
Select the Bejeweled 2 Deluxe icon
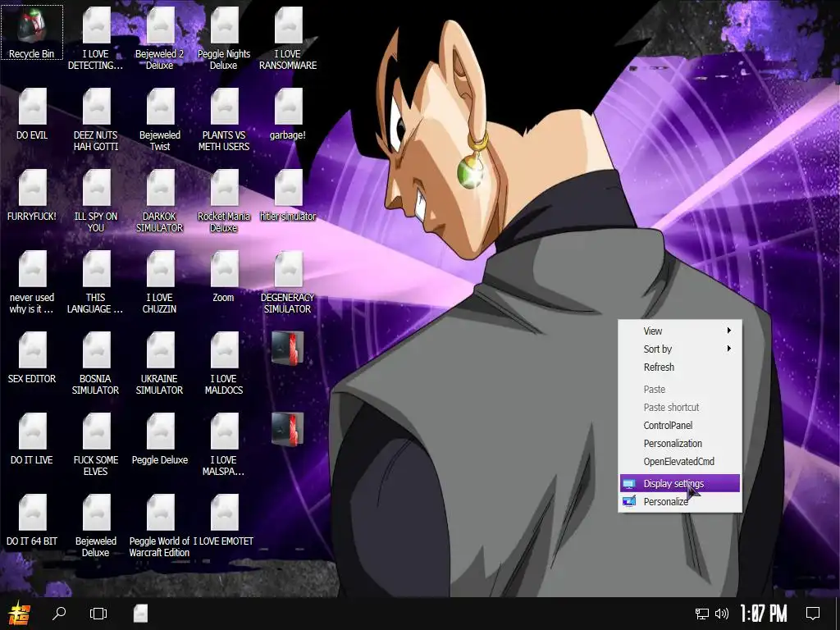click(x=160, y=39)
